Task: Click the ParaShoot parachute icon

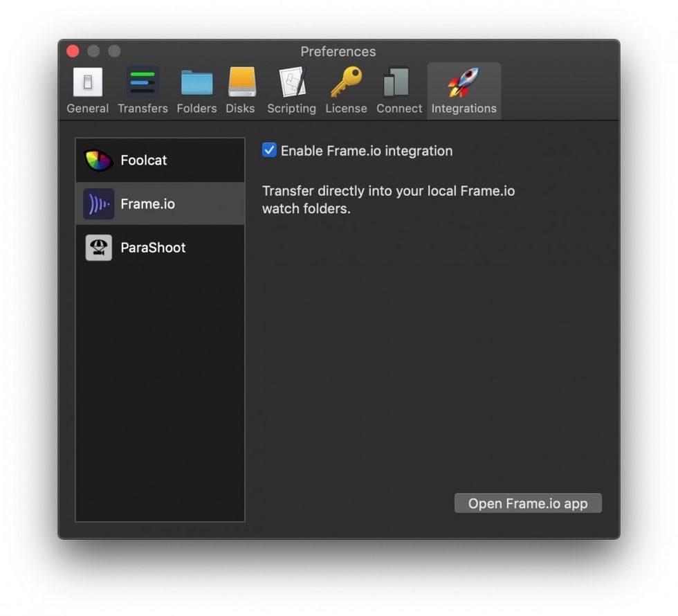Action: [98, 248]
